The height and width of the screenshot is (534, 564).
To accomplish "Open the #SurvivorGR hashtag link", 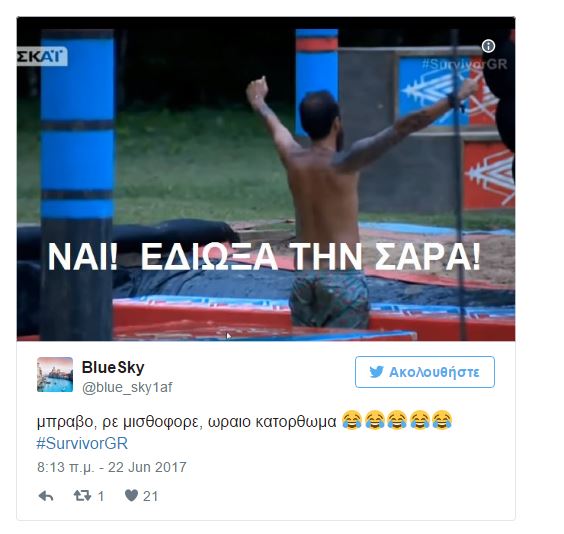I will click(x=82, y=443).
